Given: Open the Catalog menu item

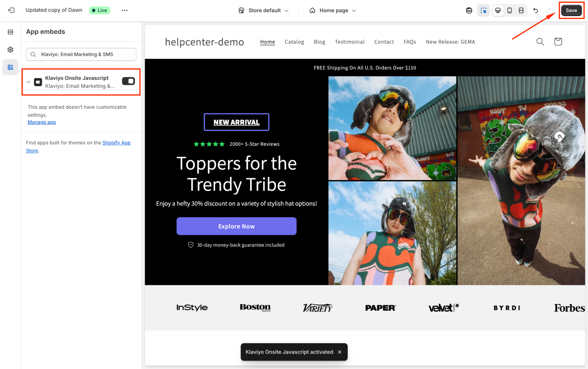Looking at the screenshot, I should pos(294,42).
